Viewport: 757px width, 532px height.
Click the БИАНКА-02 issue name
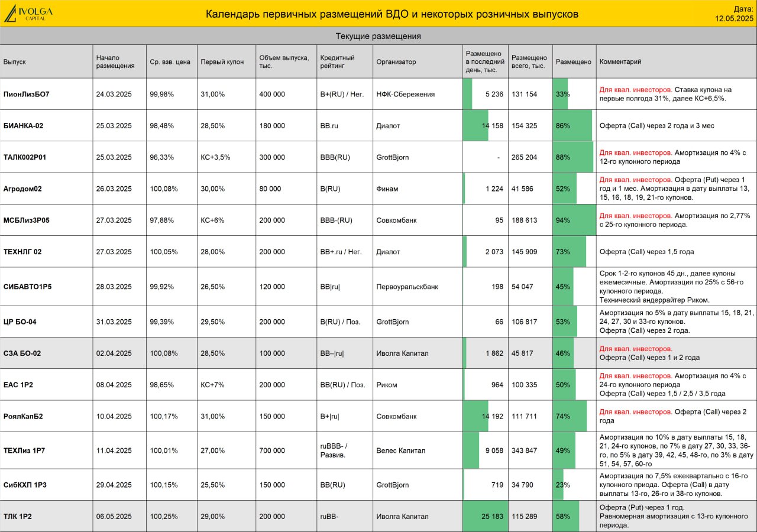click(24, 125)
